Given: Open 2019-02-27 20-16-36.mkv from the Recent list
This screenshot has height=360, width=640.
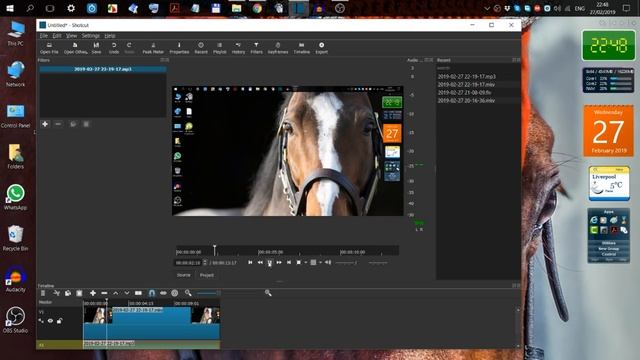Looking at the screenshot, I should [466, 101].
